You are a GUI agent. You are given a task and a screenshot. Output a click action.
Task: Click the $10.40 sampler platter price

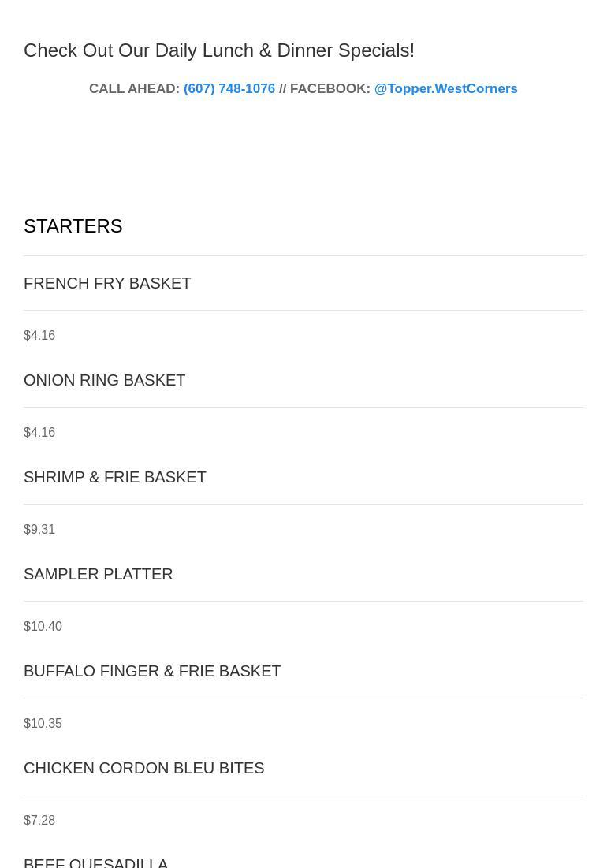click(x=43, y=626)
